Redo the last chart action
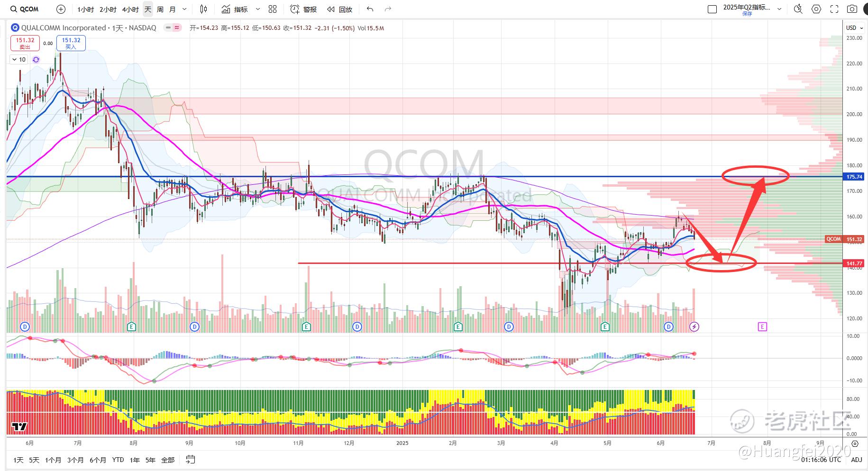 (388, 9)
